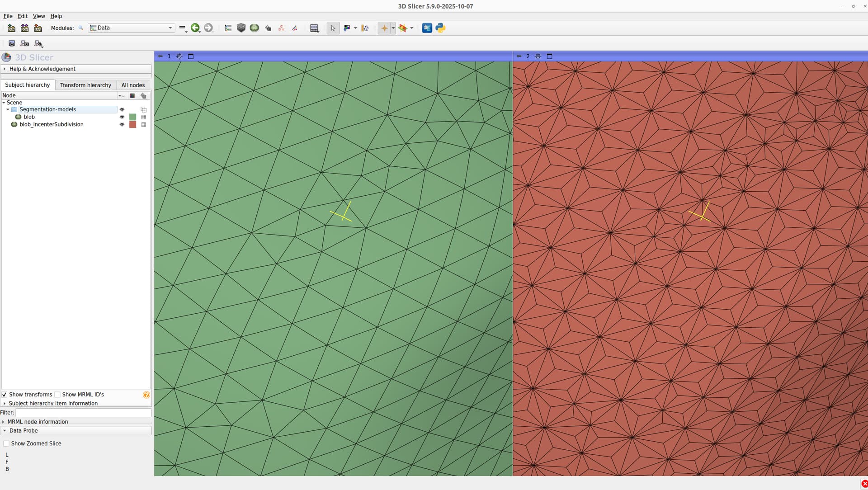Click the crosshair toolbar icon
The height and width of the screenshot is (490, 868).
[x=384, y=28]
